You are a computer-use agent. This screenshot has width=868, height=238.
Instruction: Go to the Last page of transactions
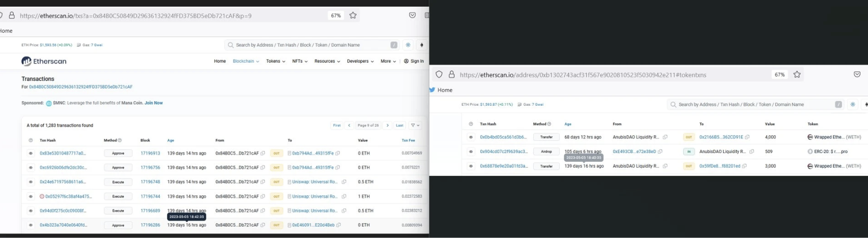[x=400, y=126]
